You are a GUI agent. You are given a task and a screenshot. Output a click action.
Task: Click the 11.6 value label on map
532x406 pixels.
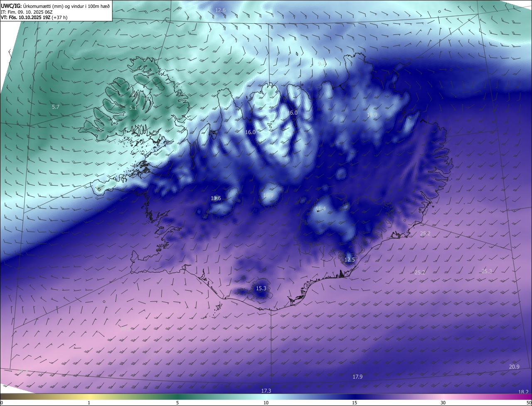[x=216, y=198]
